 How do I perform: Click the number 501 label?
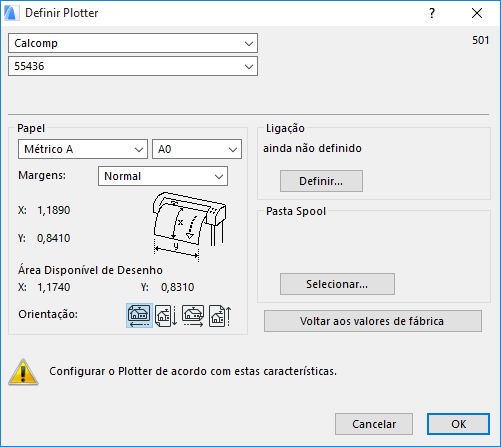pyautogui.click(x=480, y=40)
